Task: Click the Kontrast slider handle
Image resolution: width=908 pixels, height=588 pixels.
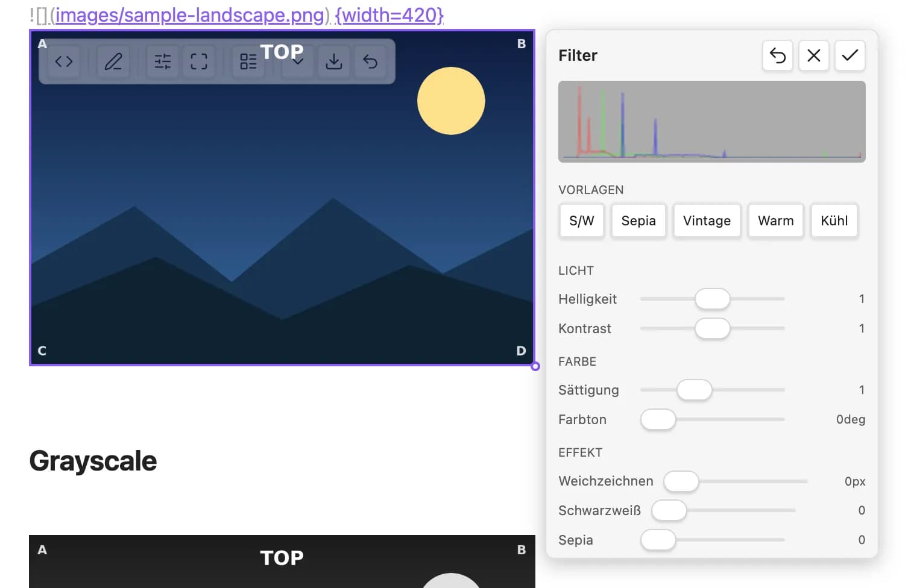Action: coord(713,328)
